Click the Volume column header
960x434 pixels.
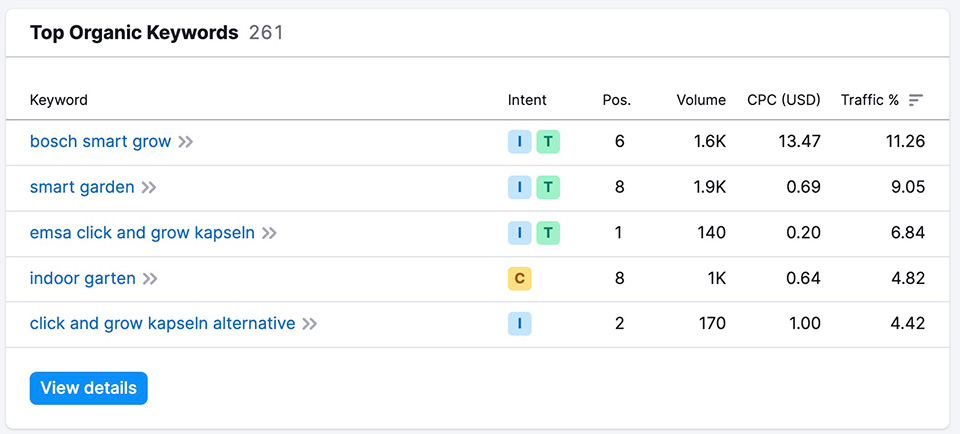(701, 100)
